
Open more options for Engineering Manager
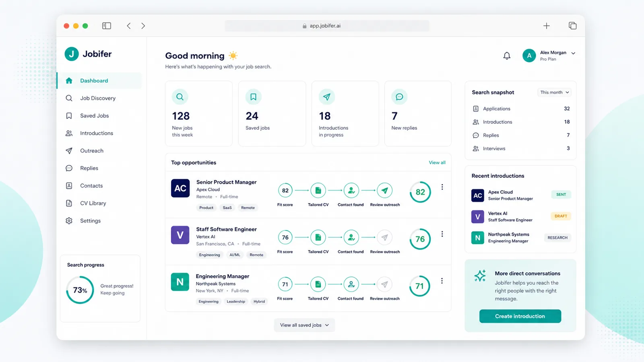click(x=442, y=281)
